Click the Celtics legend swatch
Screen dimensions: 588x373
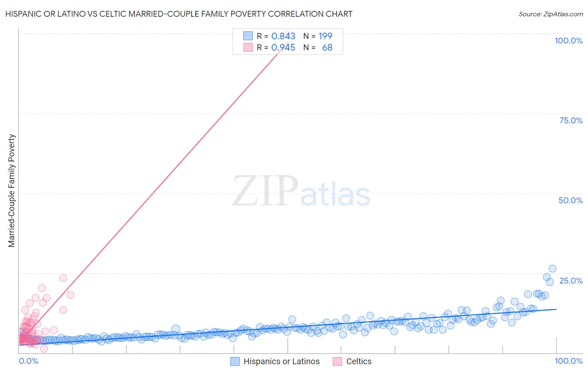point(337,361)
